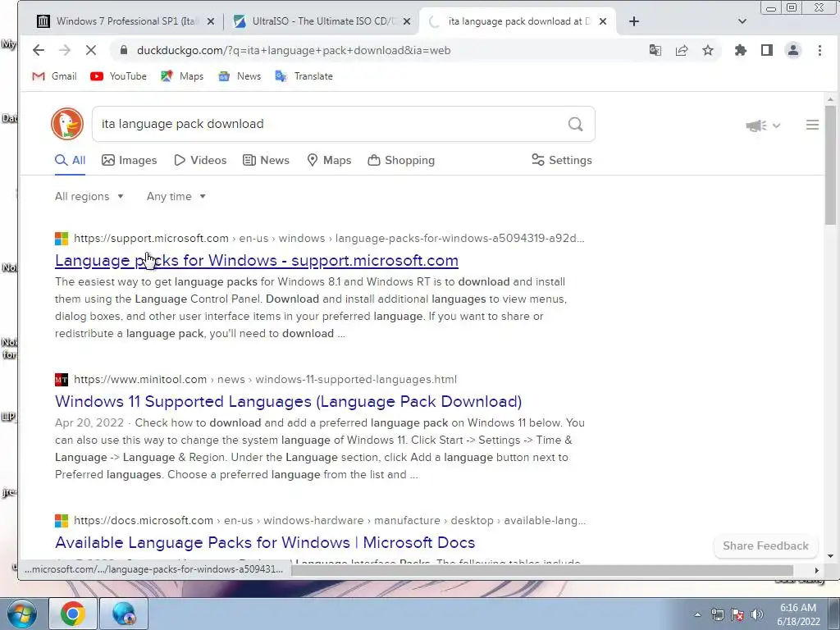Open Available Language Packs Microsoft Docs result
The height and width of the screenshot is (630, 840).
pyautogui.click(x=265, y=542)
